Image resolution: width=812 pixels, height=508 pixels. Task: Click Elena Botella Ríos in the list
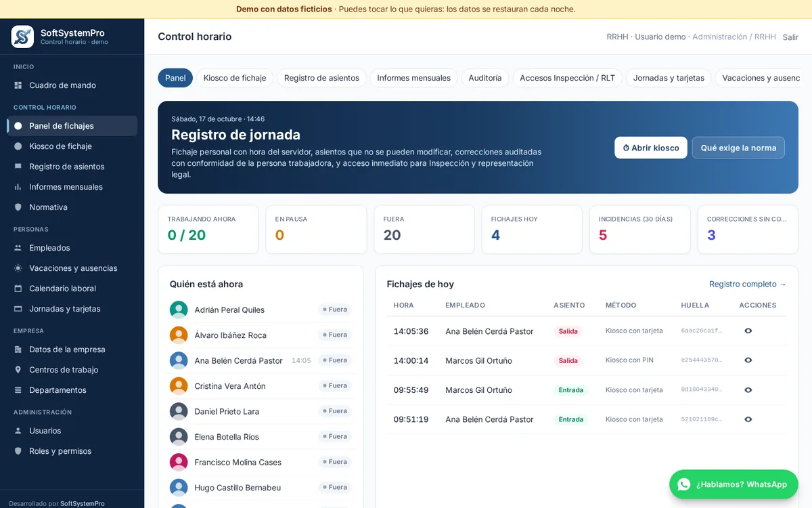tap(227, 437)
